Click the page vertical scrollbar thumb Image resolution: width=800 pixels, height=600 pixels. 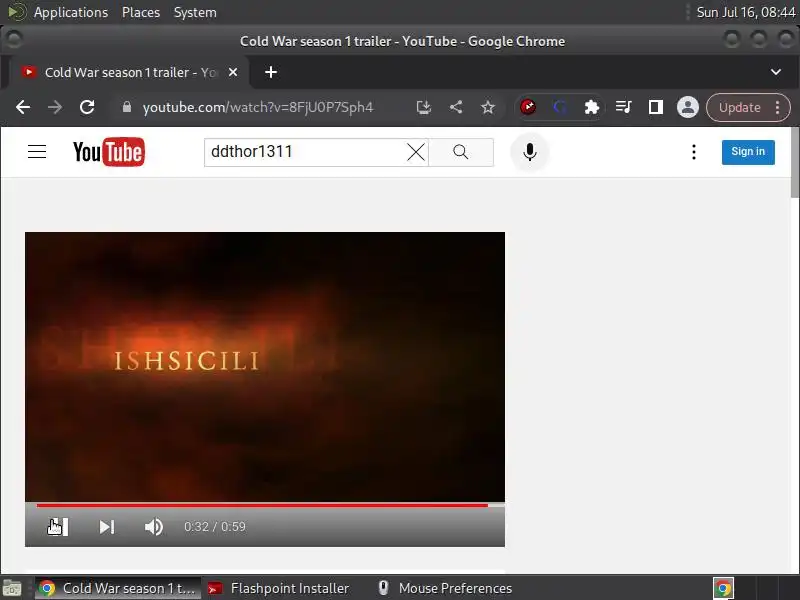[795, 162]
